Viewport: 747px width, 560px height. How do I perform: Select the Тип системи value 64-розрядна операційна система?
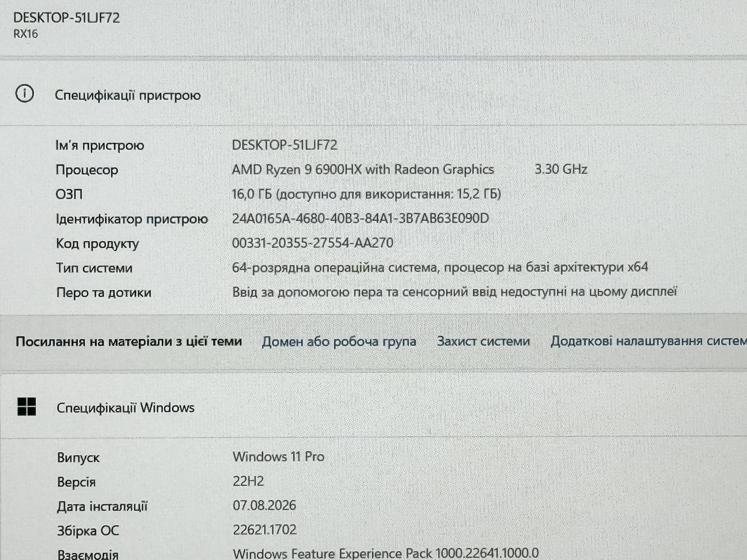tap(334, 268)
